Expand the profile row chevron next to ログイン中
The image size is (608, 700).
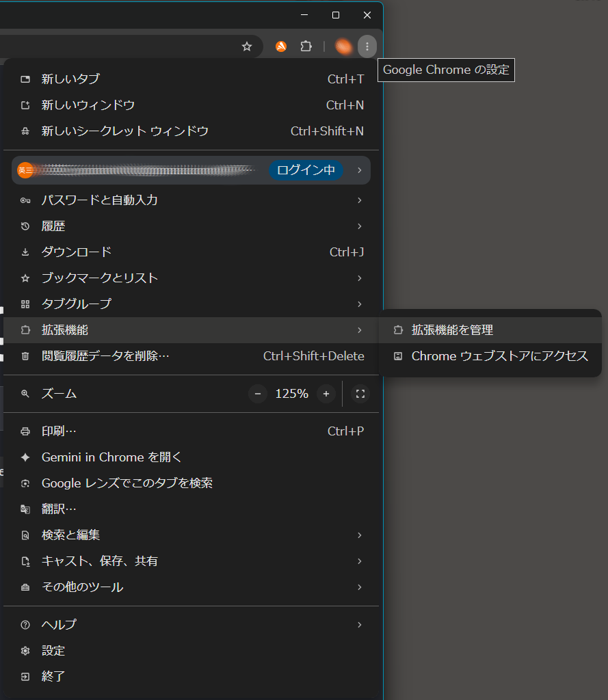pos(360,170)
